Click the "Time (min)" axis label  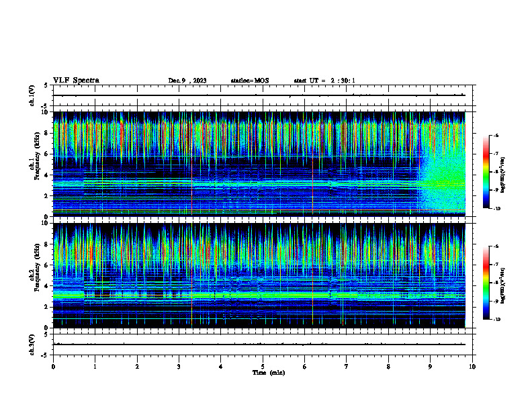[269, 373]
